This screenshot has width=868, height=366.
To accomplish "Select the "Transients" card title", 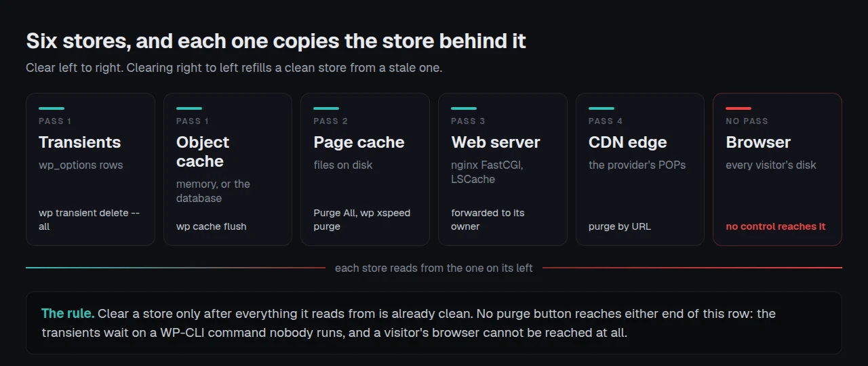I will point(79,142).
